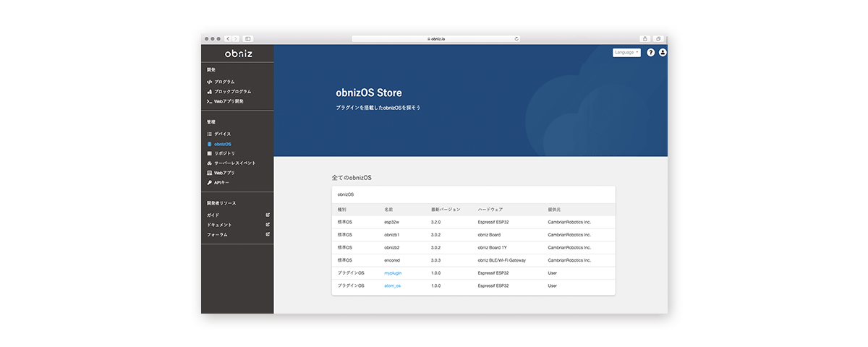Show all tabs overview in Safari
Screen dimensions: 868x347
pos(659,38)
